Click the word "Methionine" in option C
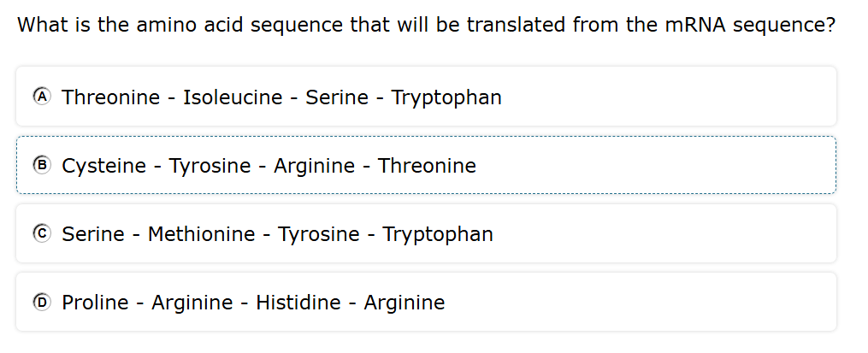The width and height of the screenshot is (868, 353). click(x=202, y=234)
